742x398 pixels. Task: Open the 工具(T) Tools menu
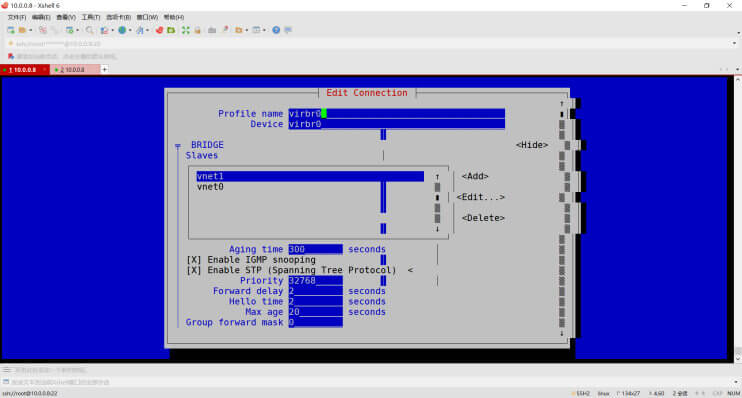click(90, 17)
